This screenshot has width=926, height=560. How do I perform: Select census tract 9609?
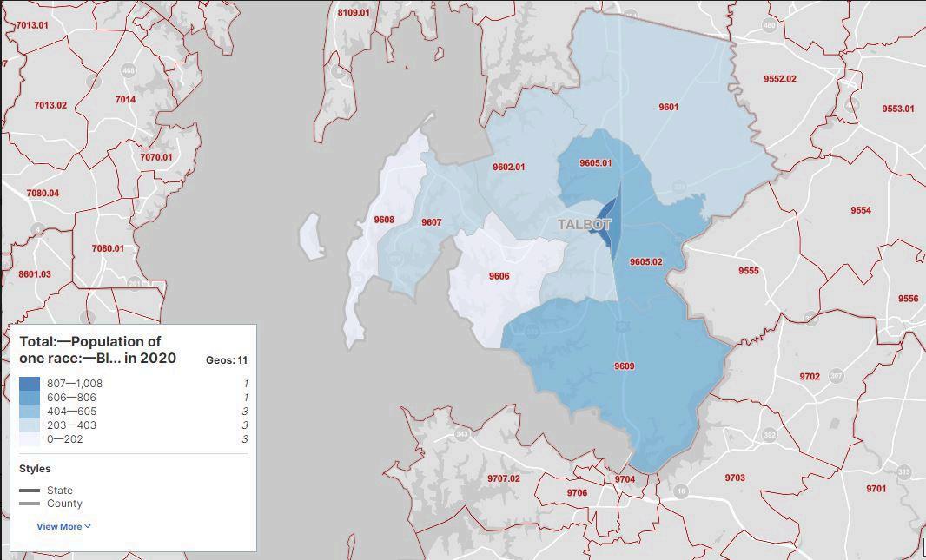click(625, 366)
